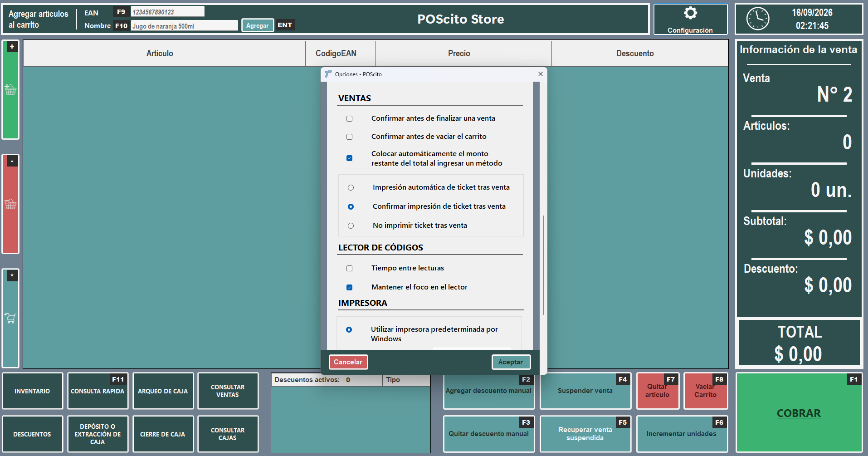Open ARQUEO DE CAJA

coord(163,391)
